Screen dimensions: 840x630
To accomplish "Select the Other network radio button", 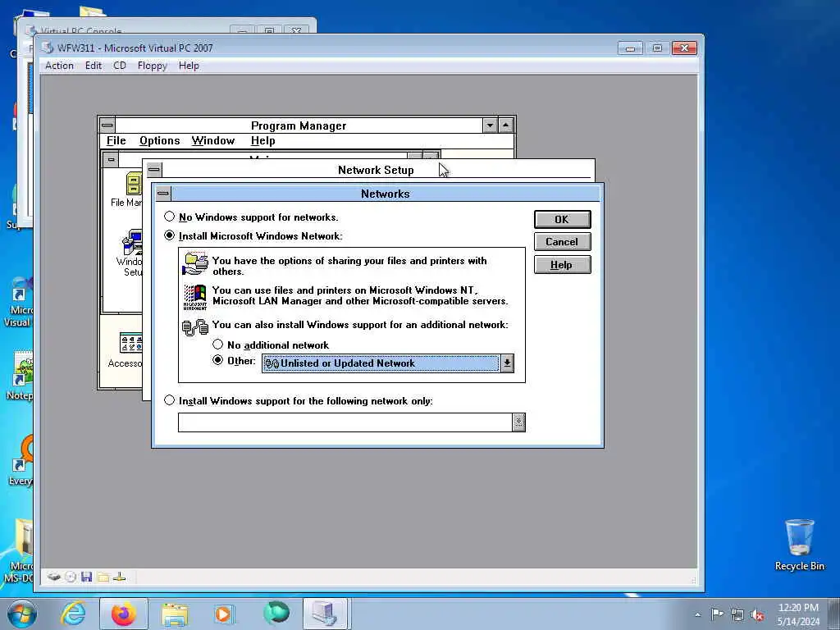I will tap(217, 360).
